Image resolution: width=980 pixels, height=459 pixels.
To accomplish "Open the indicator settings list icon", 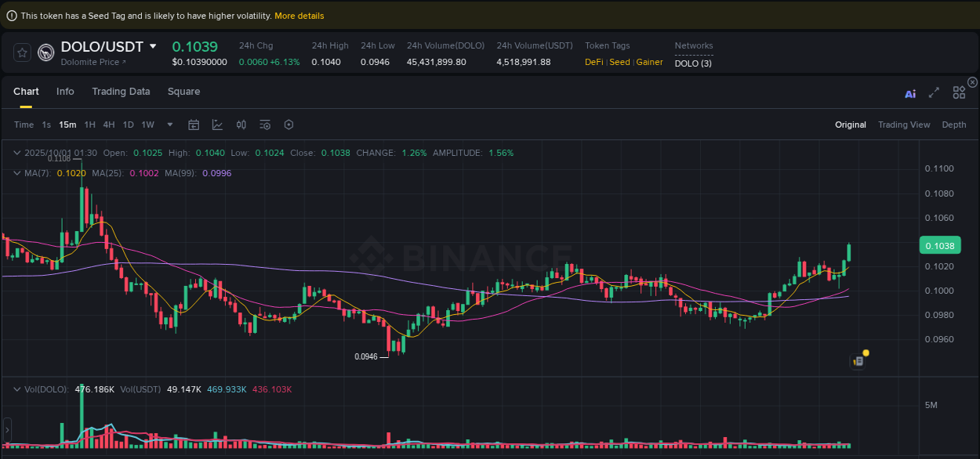I will tap(264, 125).
